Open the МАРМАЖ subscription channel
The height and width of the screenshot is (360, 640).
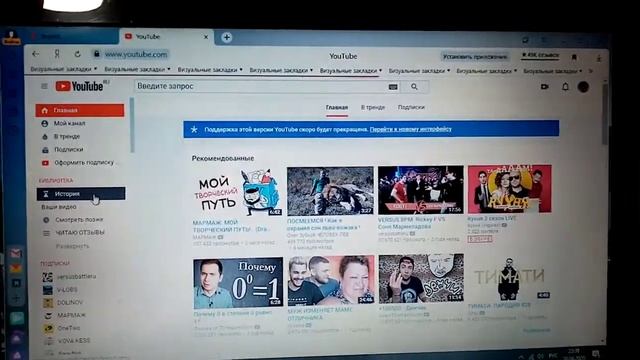pyautogui.click(x=64, y=315)
